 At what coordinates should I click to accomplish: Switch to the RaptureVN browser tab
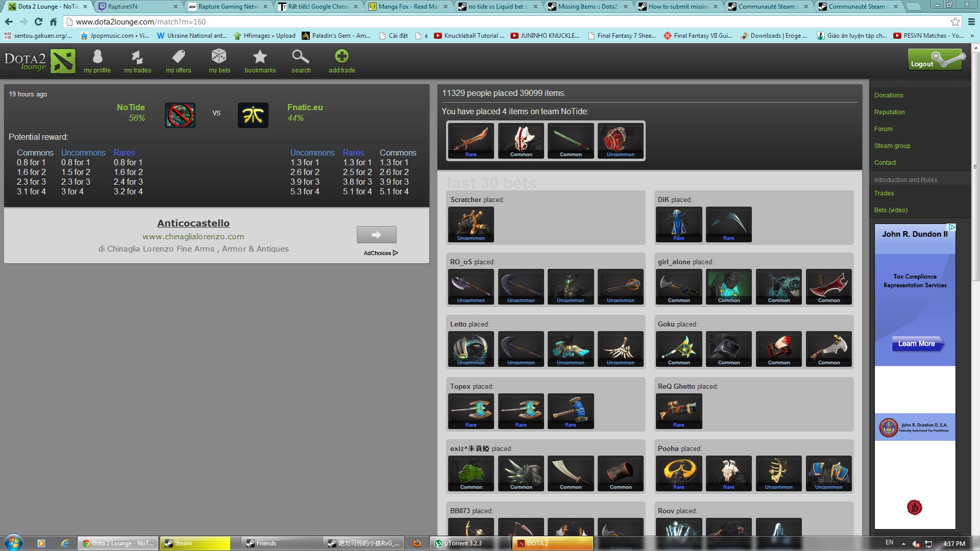coord(137,7)
